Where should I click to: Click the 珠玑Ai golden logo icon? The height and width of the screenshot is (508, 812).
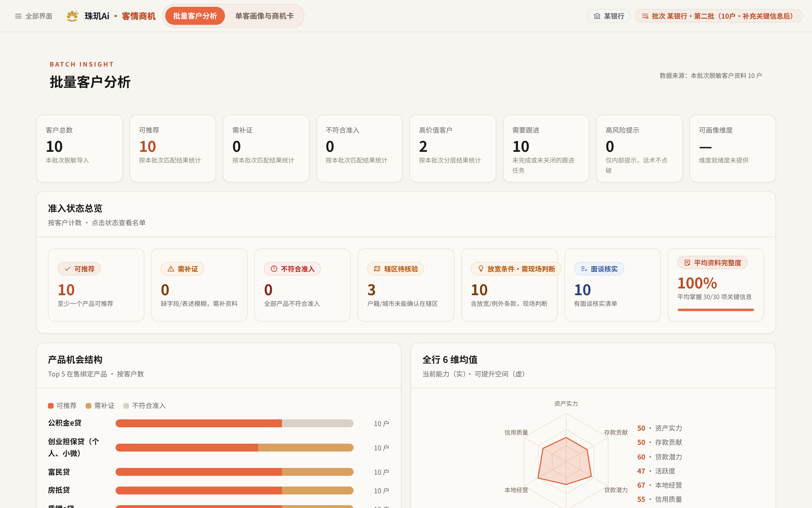click(x=72, y=16)
